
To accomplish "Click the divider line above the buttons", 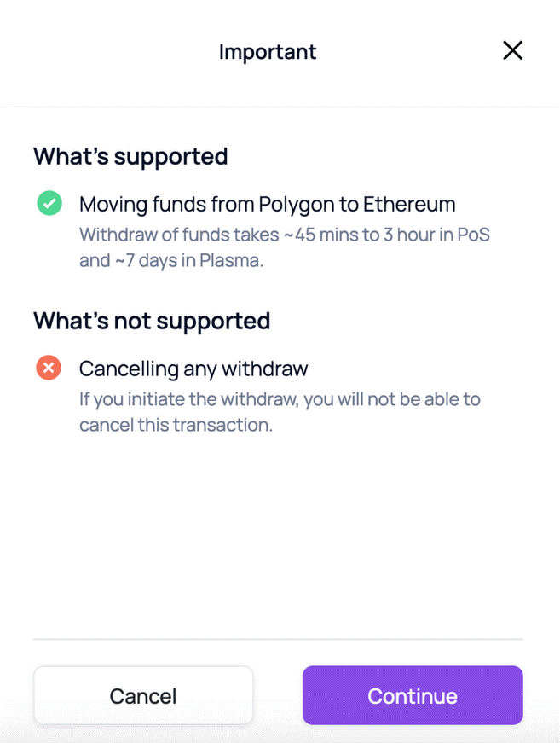I will coord(278,639).
